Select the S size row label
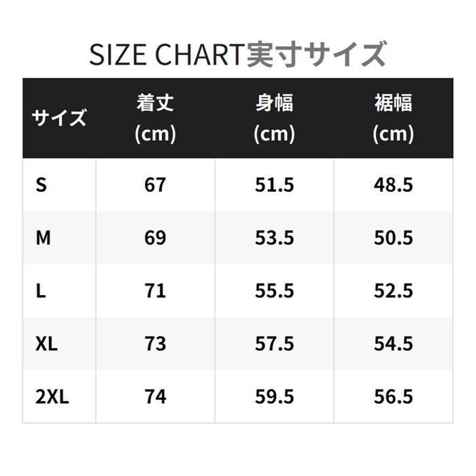 pos(42,185)
